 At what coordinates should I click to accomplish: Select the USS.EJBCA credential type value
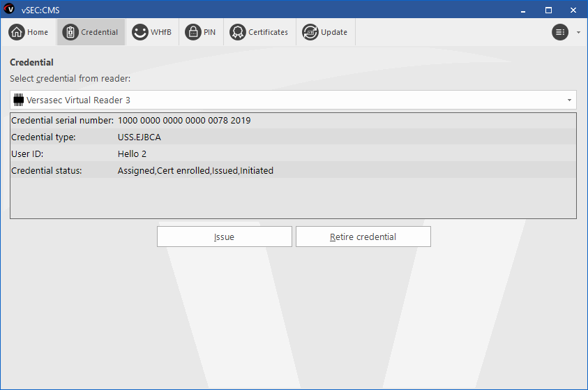coord(139,137)
